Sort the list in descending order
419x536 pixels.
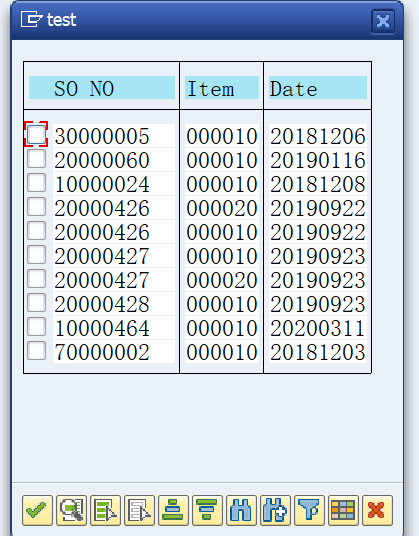coord(207,510)
